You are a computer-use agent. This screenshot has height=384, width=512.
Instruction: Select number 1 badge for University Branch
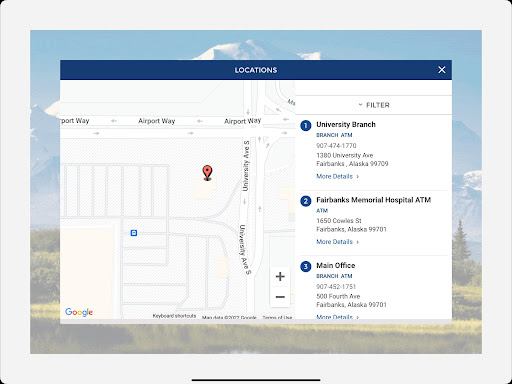(306, 125)
